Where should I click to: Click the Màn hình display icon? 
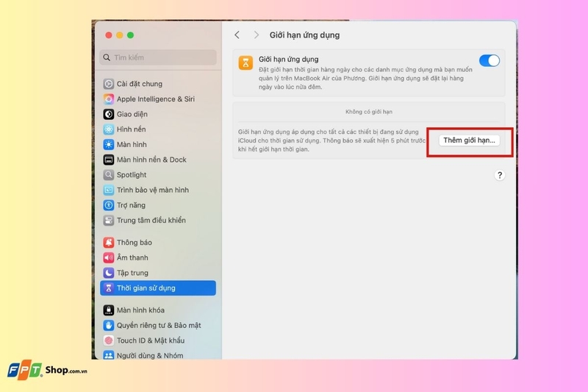[108, 144]
